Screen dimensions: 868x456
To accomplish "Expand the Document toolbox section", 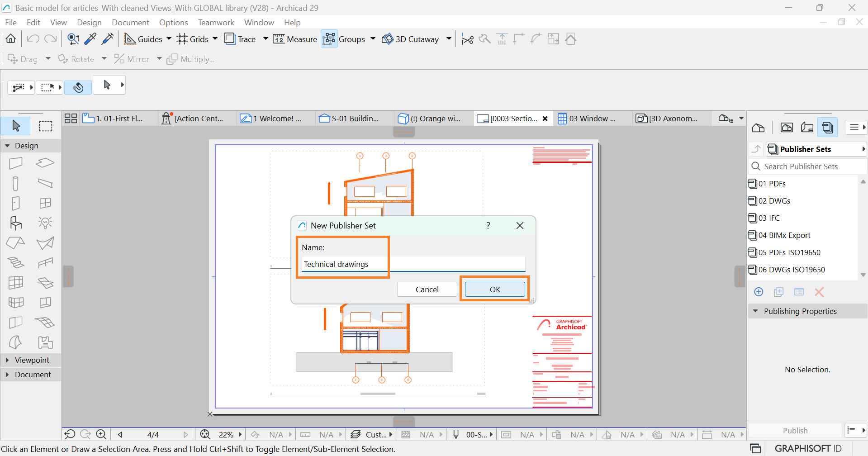I will (x=7, y=375).
